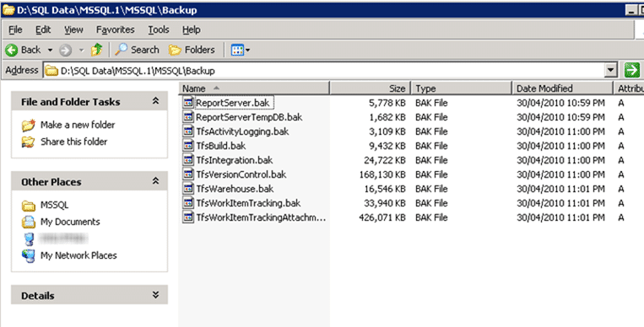Go to the MSSQL folder link
This screenshot has height=327, width=644.
click(55, 205)
